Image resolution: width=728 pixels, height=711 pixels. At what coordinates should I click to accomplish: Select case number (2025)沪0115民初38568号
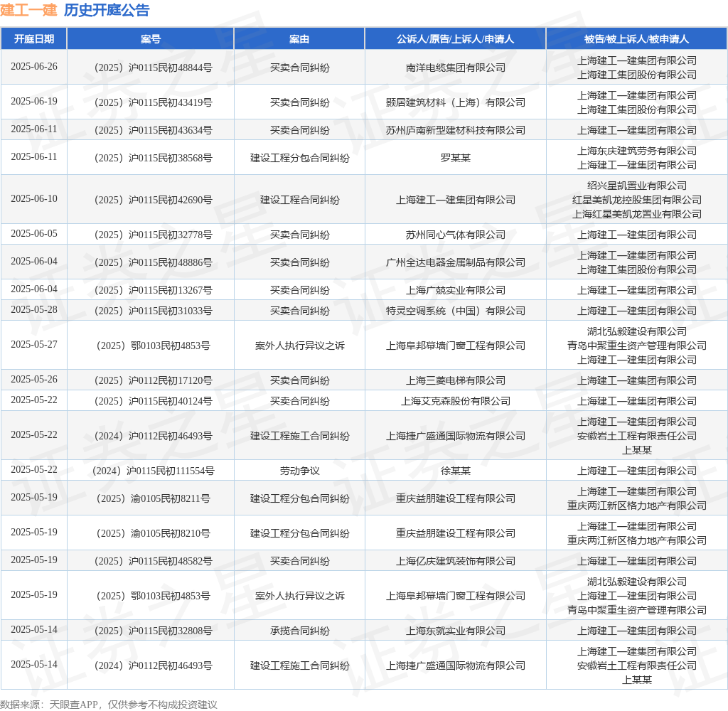(154, 159)
